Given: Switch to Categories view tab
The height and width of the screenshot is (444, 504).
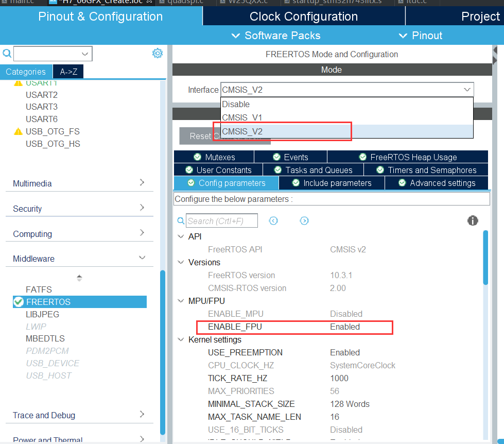Looking at the screenshot, I should (26, 72).
